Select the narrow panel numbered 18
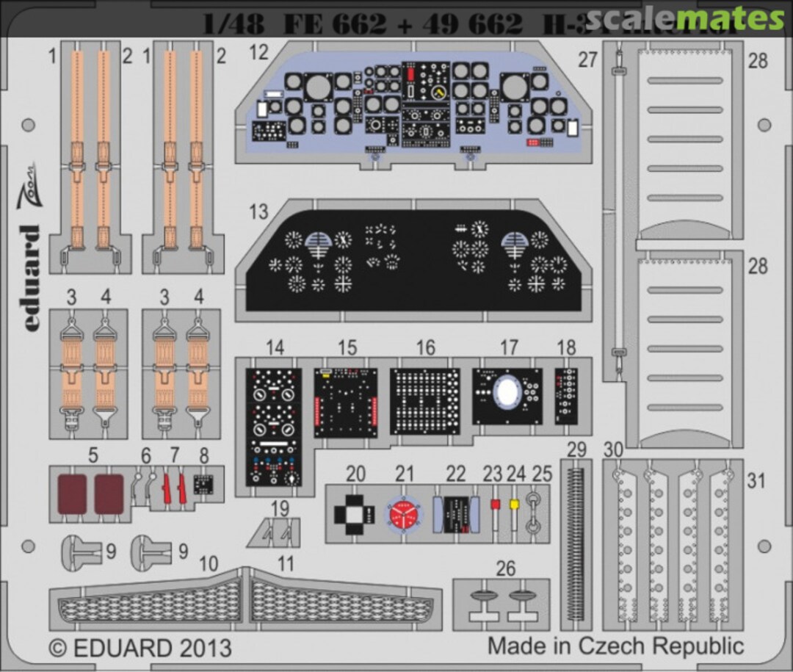Screen dimensions: 793x672 (x=566, y=395)
